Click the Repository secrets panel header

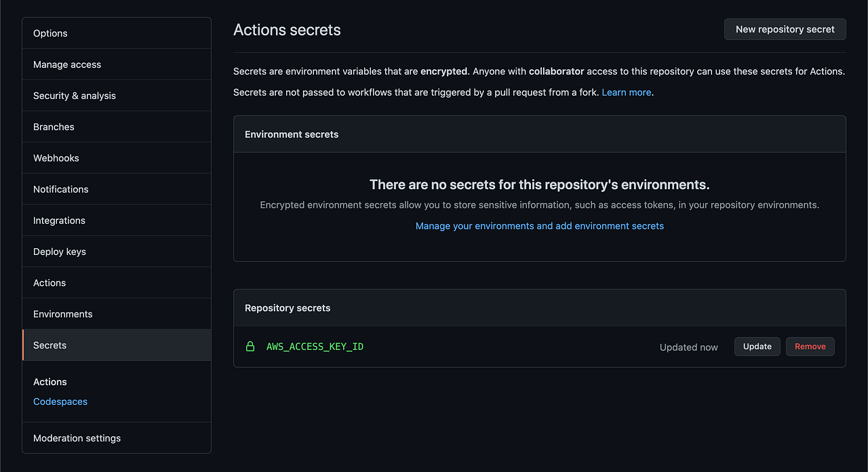[288, 307]
